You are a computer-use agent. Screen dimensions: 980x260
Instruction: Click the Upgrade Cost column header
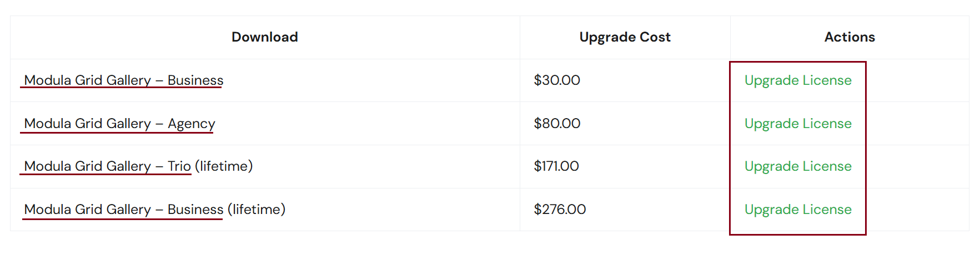point(625,37)
